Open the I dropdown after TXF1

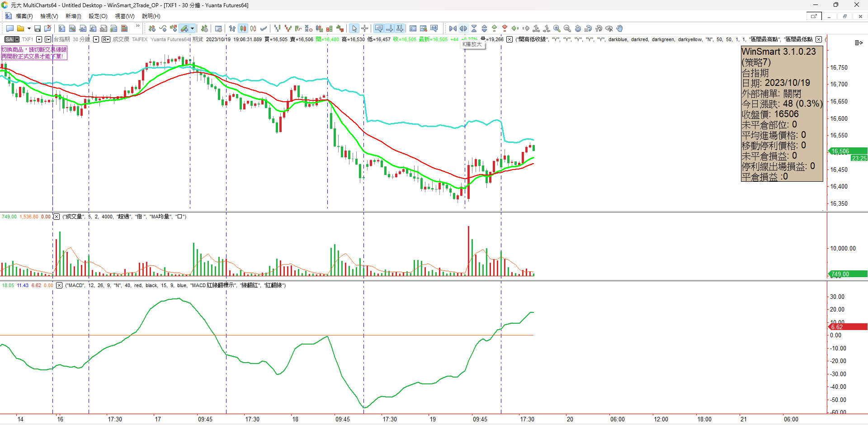(x=48, y=39)
